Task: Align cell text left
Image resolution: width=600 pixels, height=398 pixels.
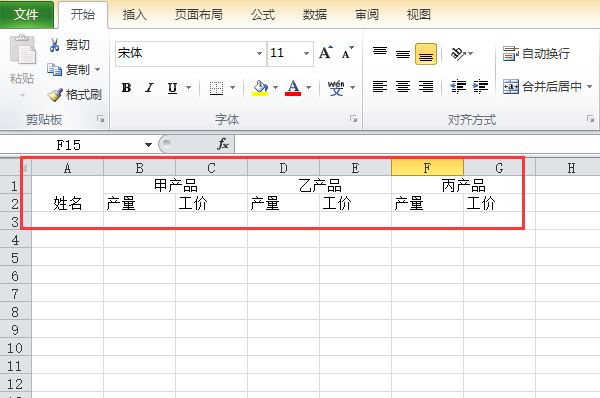Action: pos(380,87)
